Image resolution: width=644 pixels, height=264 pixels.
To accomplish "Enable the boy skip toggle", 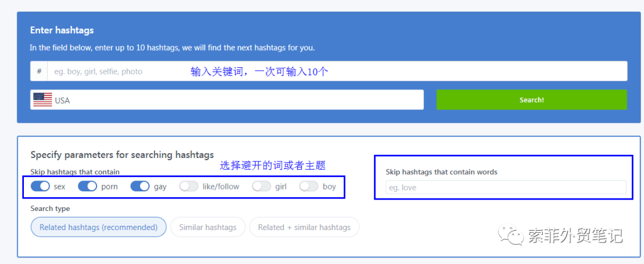I will (x=309, y=187).
